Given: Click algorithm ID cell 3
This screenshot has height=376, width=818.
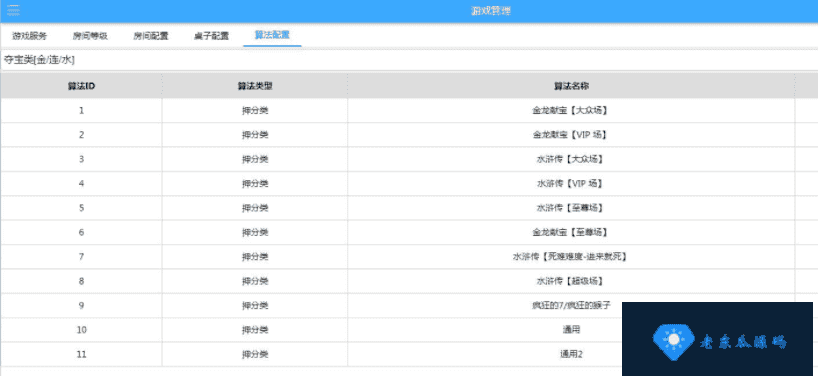Looking at the screenshot, I should (x=81, y=159).
